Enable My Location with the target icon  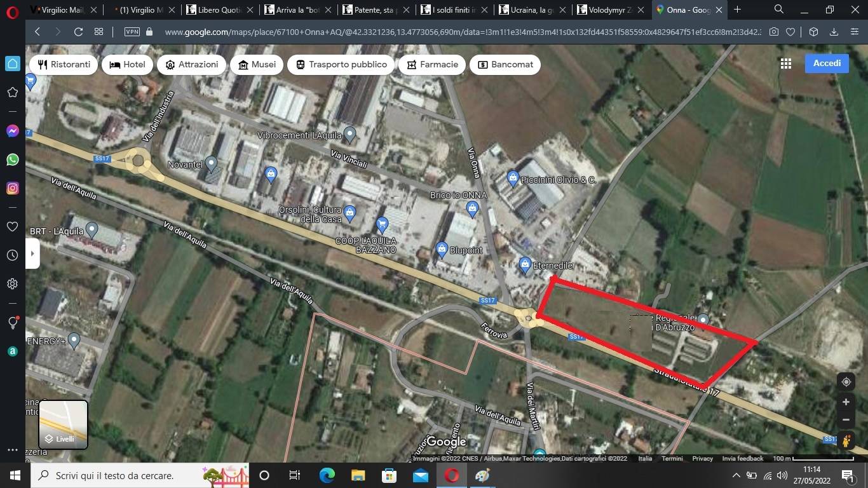click(x=846, y=381)
